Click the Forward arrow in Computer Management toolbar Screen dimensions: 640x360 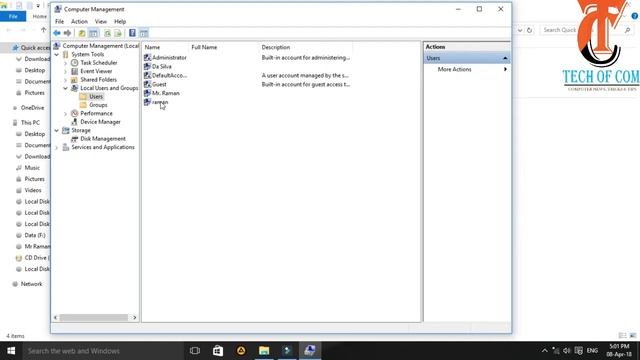tap(67, 33)
